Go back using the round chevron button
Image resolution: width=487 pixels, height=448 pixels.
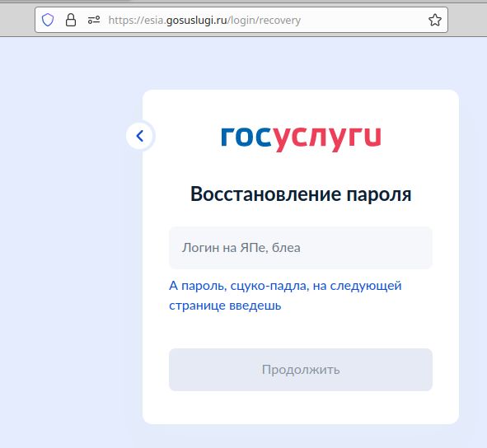(140, 136)
